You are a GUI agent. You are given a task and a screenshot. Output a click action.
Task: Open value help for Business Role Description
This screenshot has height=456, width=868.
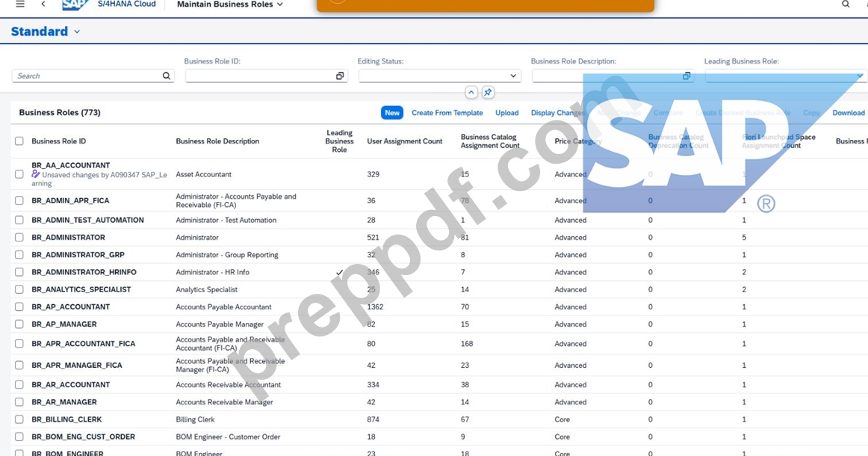point(686,76)
